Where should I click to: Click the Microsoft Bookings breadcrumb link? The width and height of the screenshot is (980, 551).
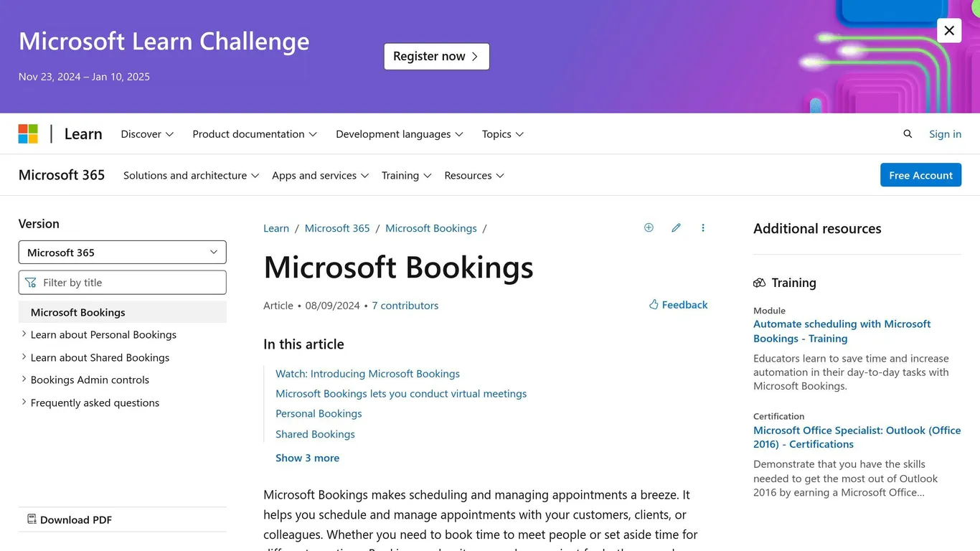tap(431, 228)
